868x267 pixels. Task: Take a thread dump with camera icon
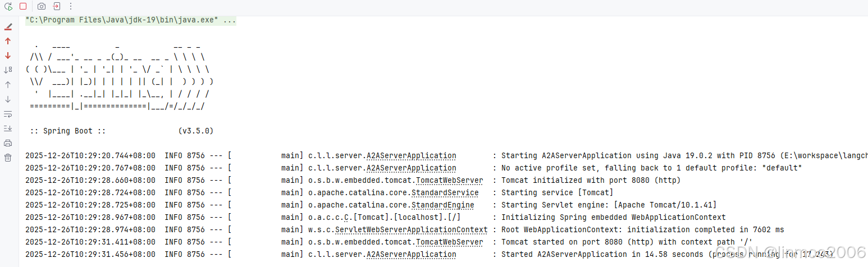click(42, 6)
